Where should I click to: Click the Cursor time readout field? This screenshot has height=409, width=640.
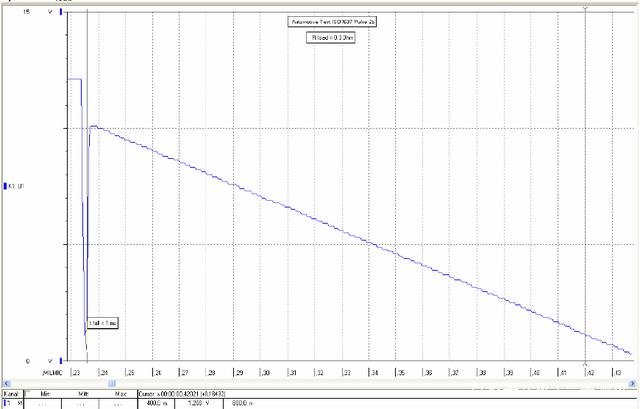(x=182, y=394)
